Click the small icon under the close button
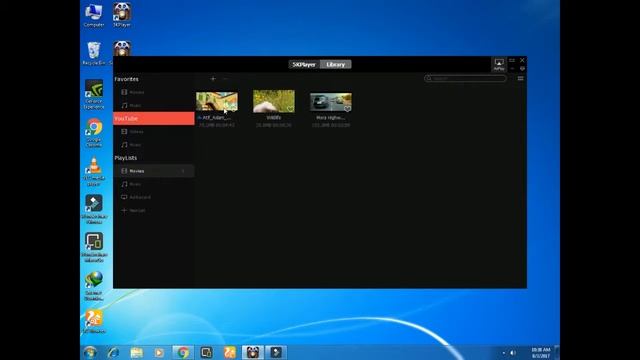This screenshot has height=360, width=640. pyautogui.click(x=522, y=68)
